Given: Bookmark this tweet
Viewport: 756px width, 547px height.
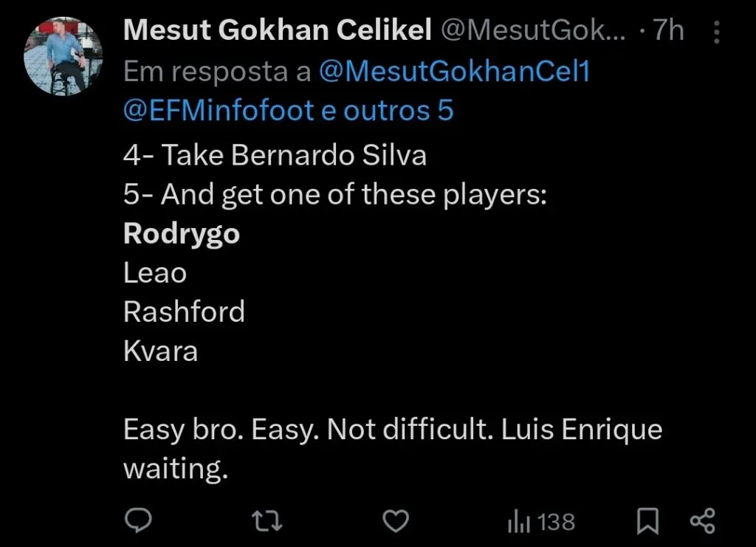Looking at the screenshot, I should pos(647,521).
